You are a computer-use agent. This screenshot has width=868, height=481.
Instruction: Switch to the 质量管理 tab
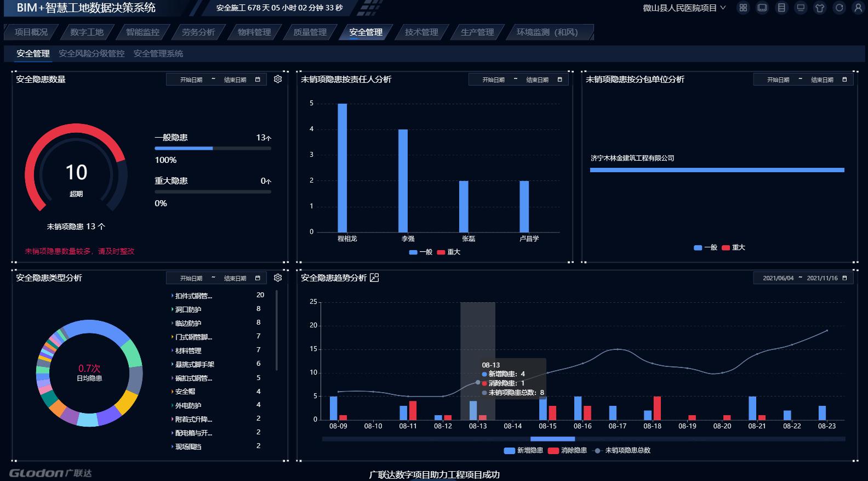tap(310, 32)
